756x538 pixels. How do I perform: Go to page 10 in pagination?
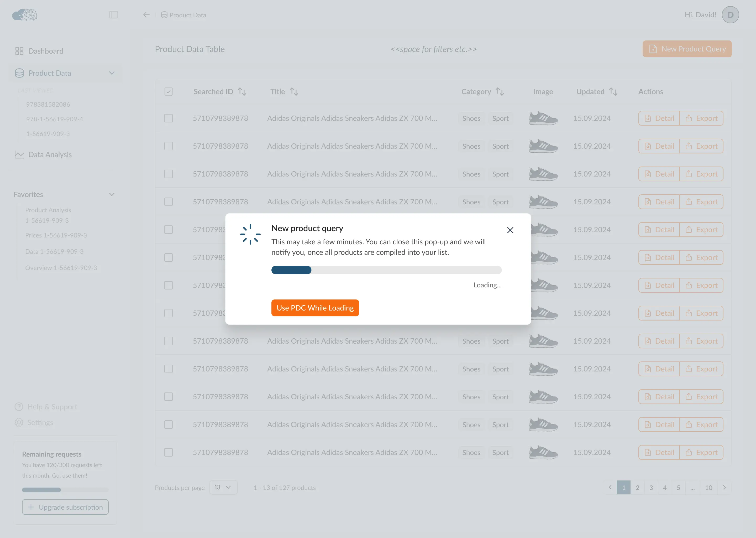pyautogui.click(x=709, y=487)
